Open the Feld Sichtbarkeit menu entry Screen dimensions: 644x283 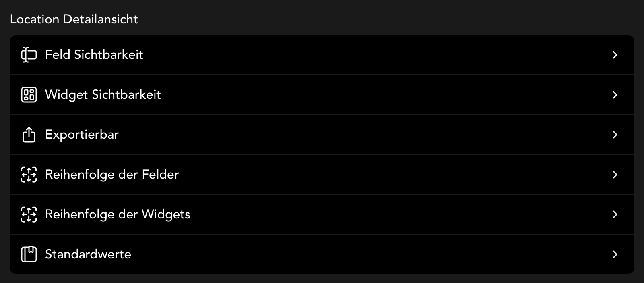[x=94, y=55]
